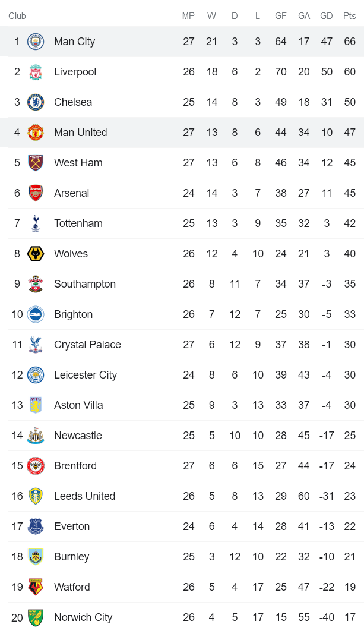Click the Chelsea club crest
This screenshot has height=640, width=364.
coord(36,102)
